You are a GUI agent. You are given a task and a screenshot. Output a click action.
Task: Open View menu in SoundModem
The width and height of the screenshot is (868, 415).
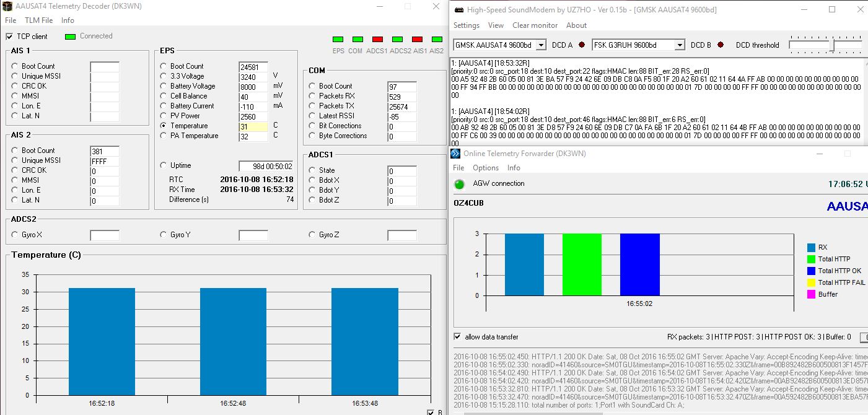496,25
